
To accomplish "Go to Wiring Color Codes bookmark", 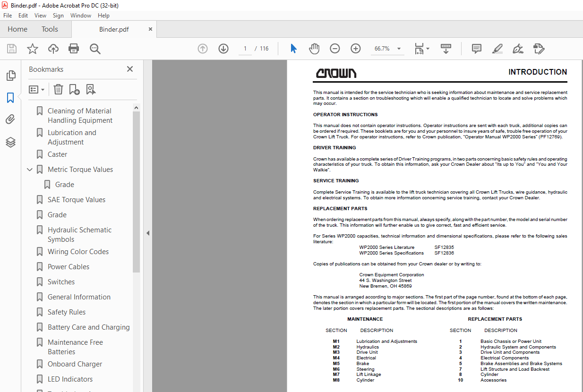I will pyautogui.click(x=78, y=252).
